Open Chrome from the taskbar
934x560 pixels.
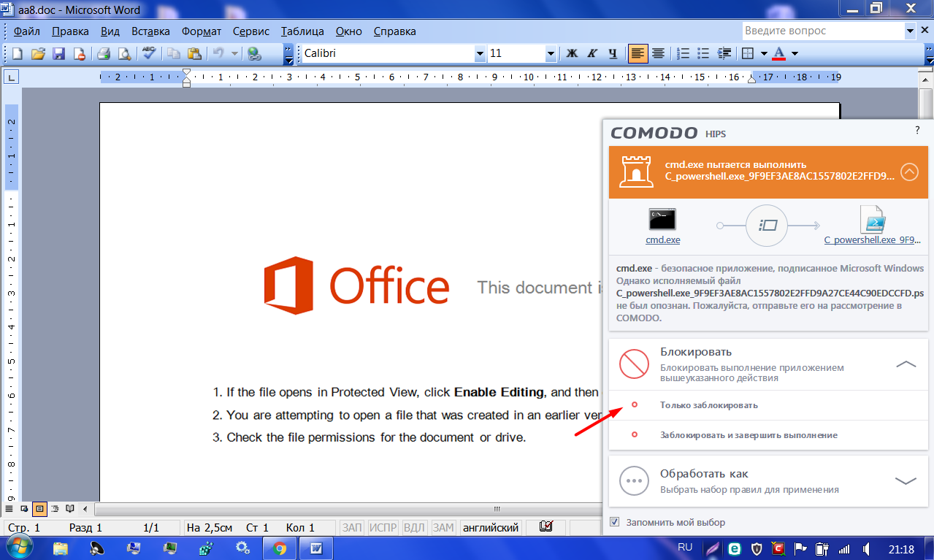279,548
